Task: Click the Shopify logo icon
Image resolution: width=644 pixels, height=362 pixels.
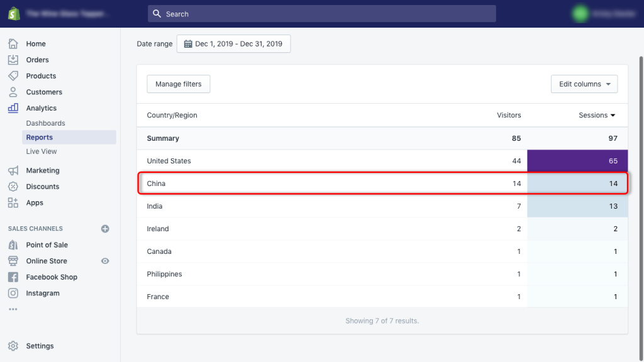Action: pyautogui.click(x=14, y=14)
